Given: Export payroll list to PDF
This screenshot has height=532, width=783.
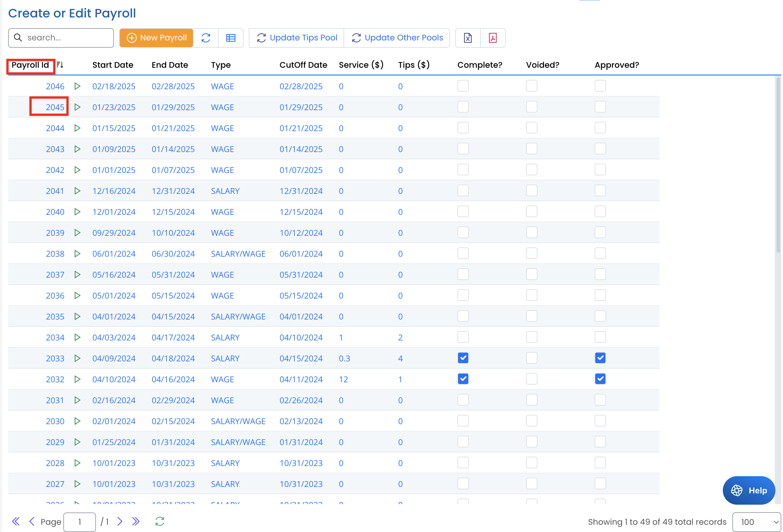Looking at the screenshot, I should click(493, 38).
